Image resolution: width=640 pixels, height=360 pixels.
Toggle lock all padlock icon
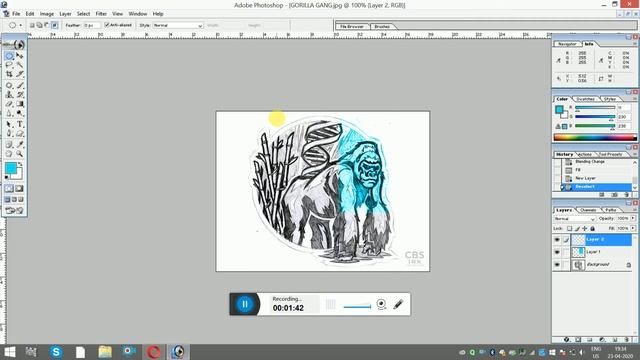tap(592, 229)
